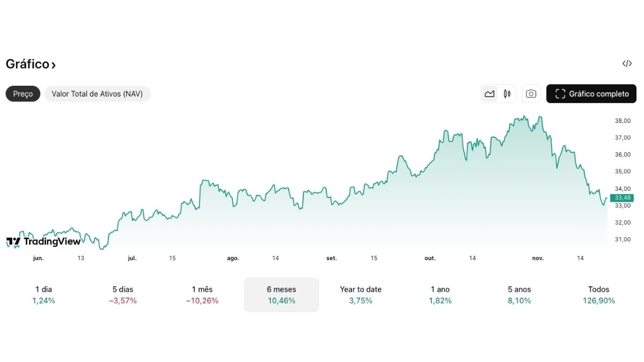Viewport: 644px width, 362px height.
Task: Select the 5 anos period
Action: point(518,294)
